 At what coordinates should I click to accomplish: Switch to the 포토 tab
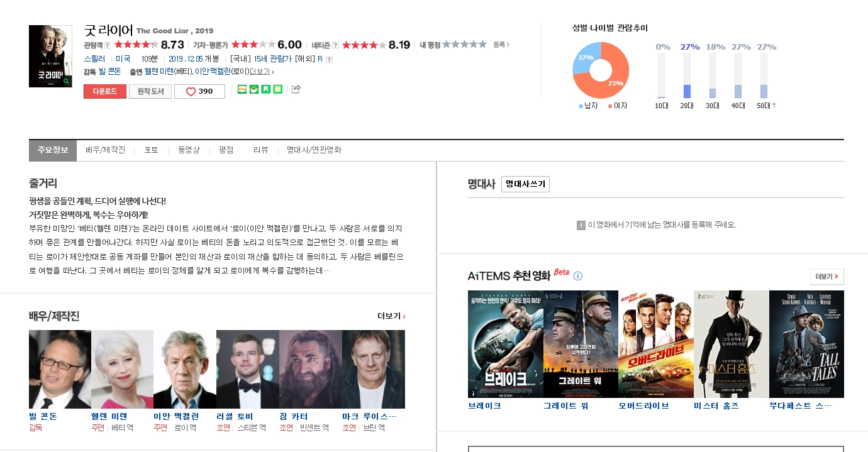pos(151,150)
